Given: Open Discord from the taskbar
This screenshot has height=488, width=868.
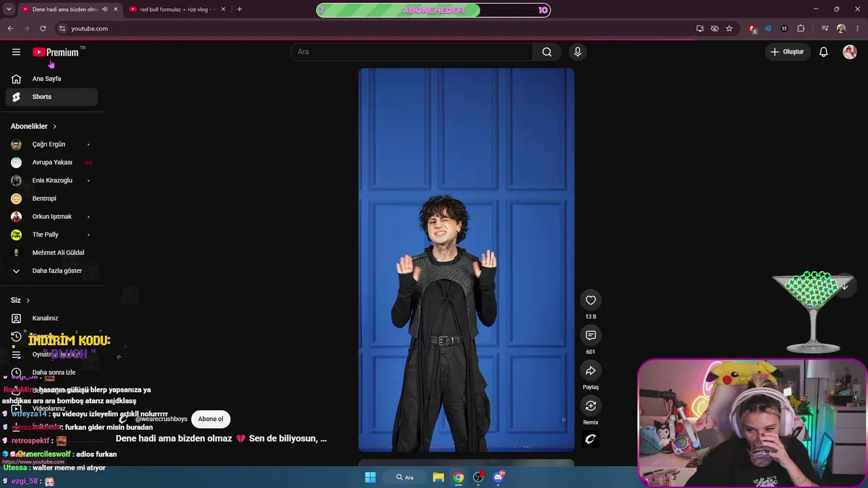Looking at the screenshot, I should 498,477.
